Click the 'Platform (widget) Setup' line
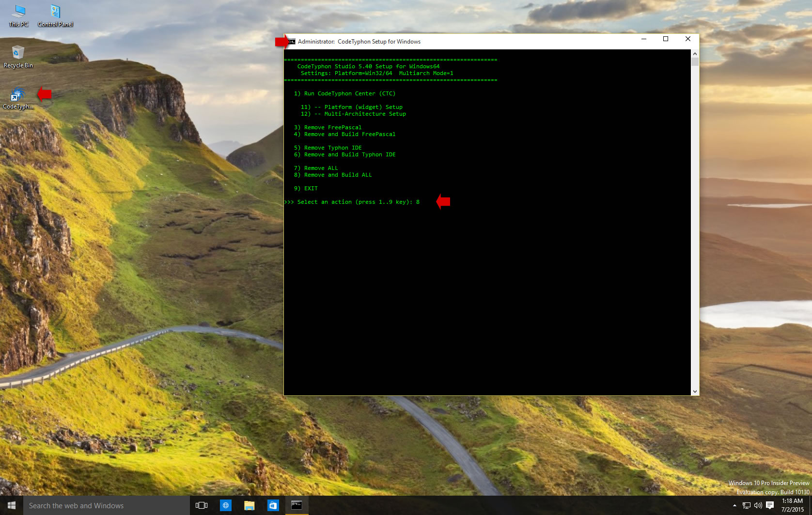The image size is (812, 515). (351, 107)
